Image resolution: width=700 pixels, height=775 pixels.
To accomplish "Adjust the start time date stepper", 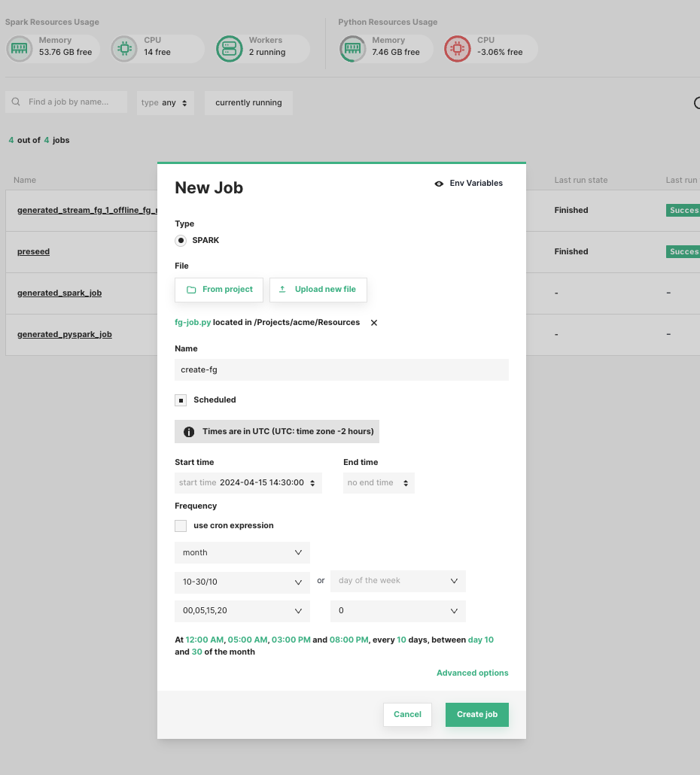I will point(312,483).
